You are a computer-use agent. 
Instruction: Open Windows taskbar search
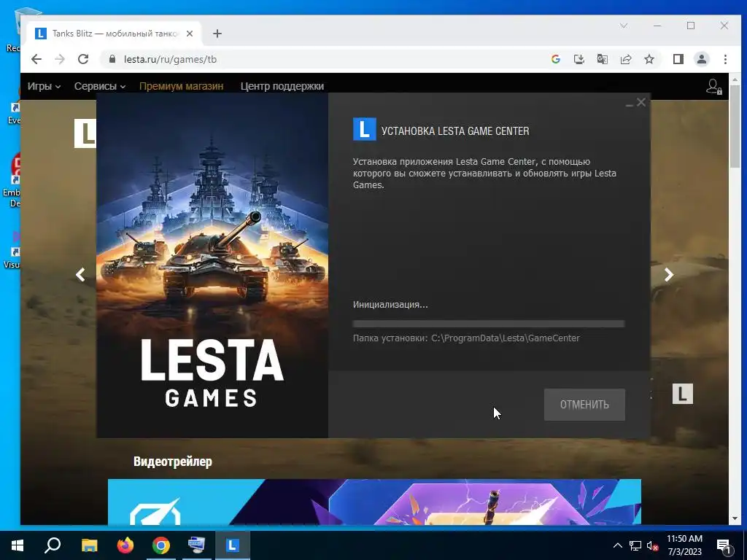tap(53, 545)
